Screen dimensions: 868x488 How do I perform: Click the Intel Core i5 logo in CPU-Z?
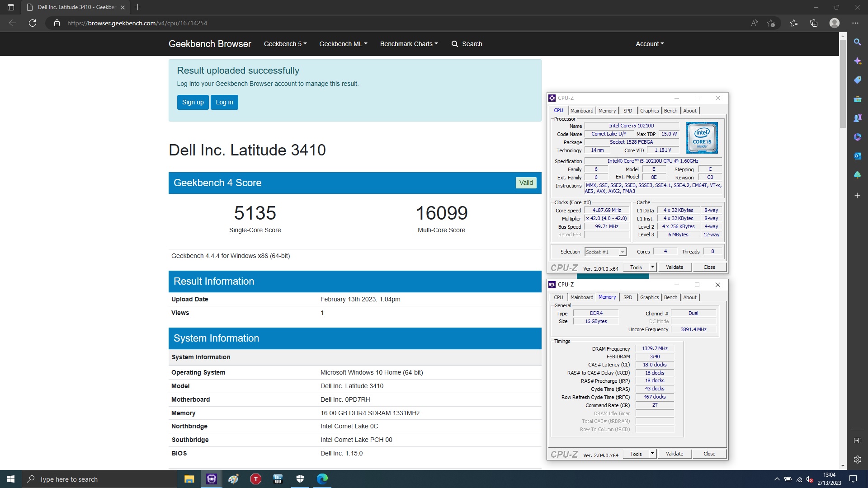pyautogui.click(x=702, y=138)
